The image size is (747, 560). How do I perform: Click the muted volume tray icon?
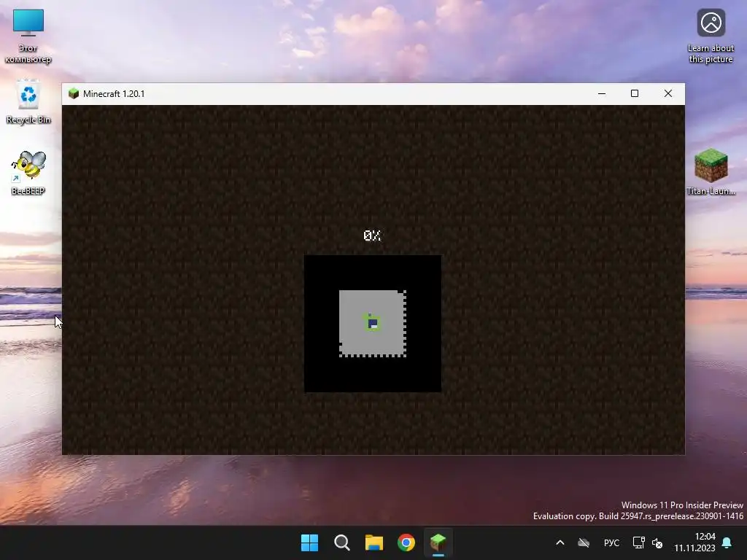(x=657, y=542)
